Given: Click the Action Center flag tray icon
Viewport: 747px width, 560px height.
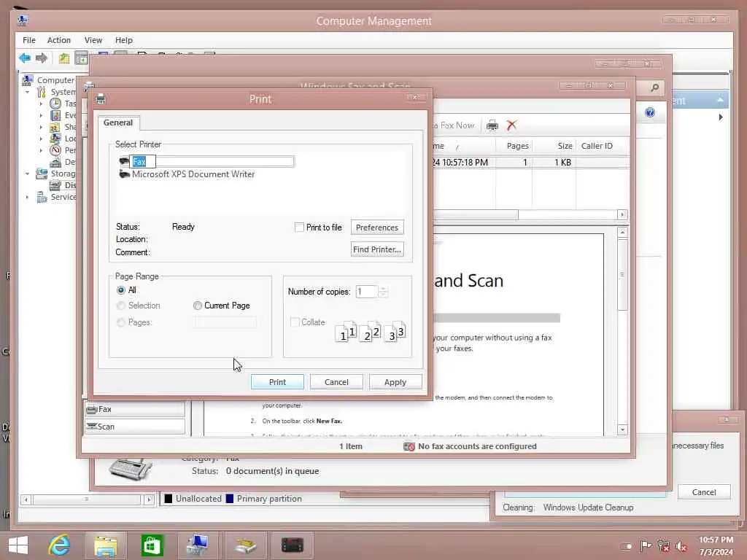Looking at the screenshot, I should [646, 546].
